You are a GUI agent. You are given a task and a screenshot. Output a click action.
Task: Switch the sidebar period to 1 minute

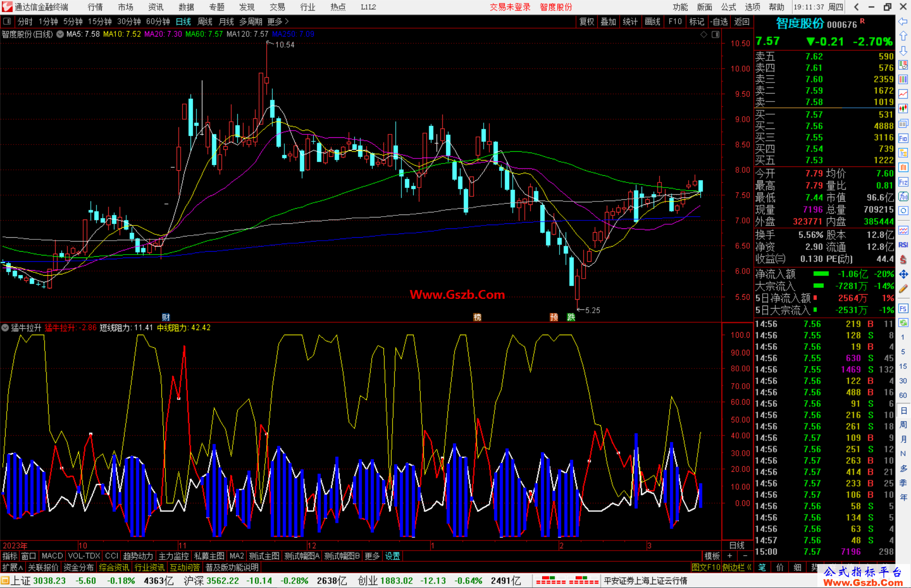pyautogui.click(x=903, y=337)
